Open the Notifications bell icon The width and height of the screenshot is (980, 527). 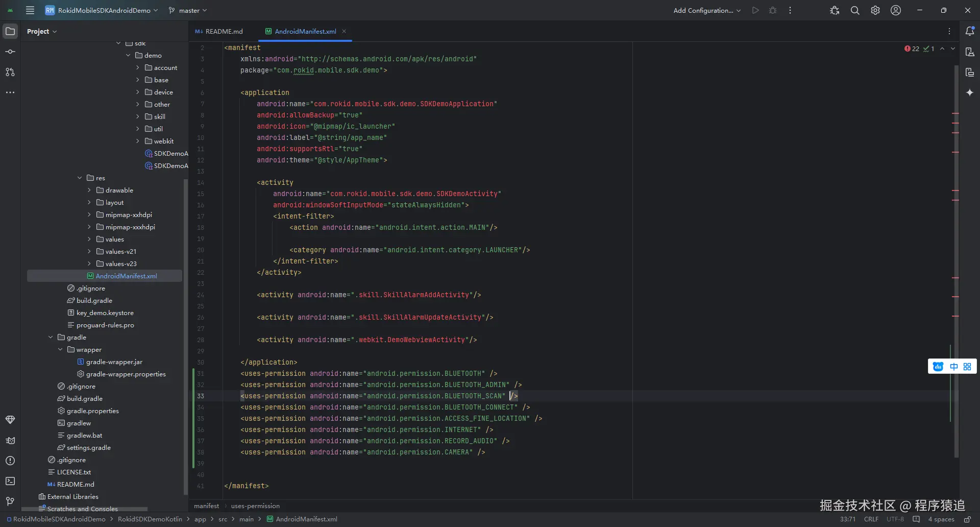970,31
